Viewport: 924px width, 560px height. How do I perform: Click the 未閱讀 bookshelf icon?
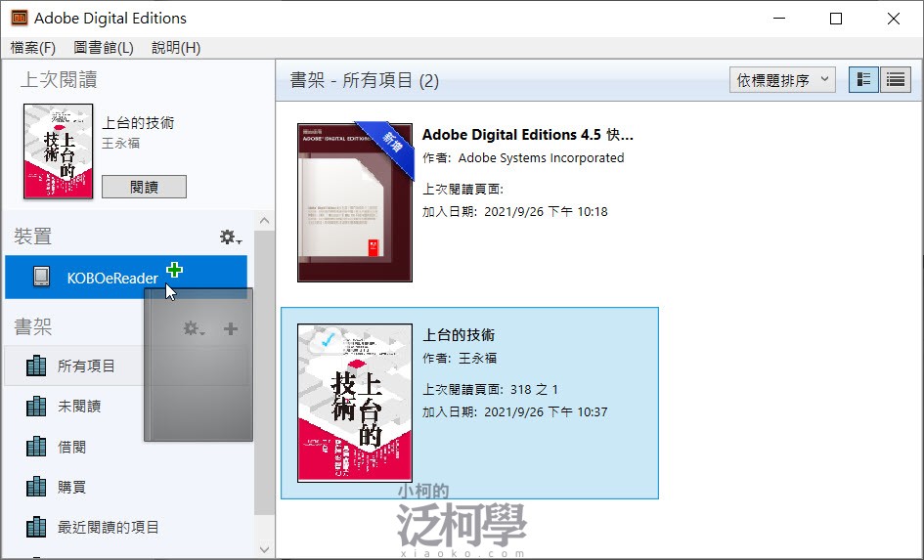click(36, 407)
